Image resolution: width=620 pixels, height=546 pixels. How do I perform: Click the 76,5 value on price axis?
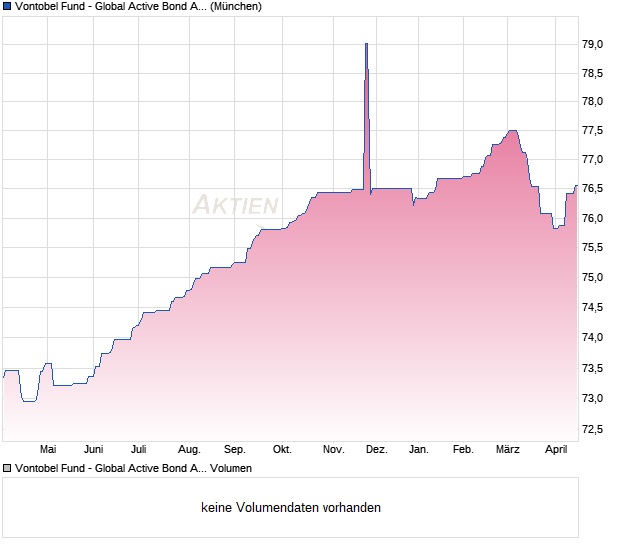tap(593, 188)
